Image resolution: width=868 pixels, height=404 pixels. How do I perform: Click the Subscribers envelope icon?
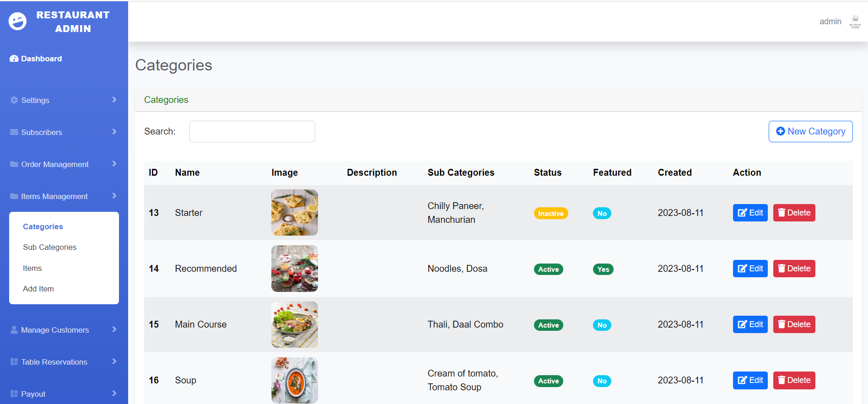14,132
